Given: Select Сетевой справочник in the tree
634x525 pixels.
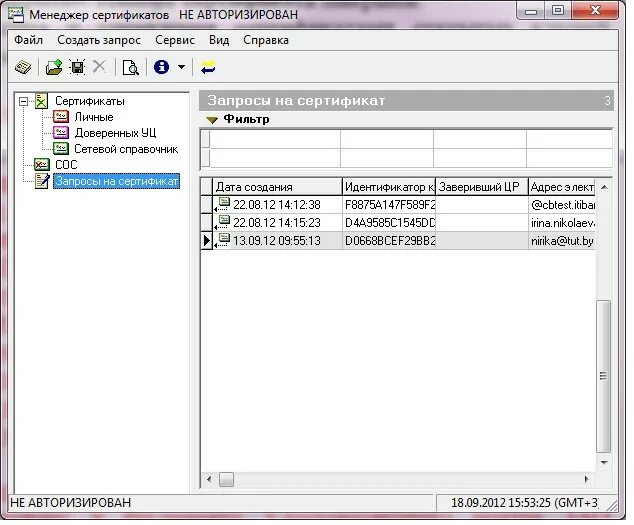Looking at the screenshot, I should tap(126, 149).
